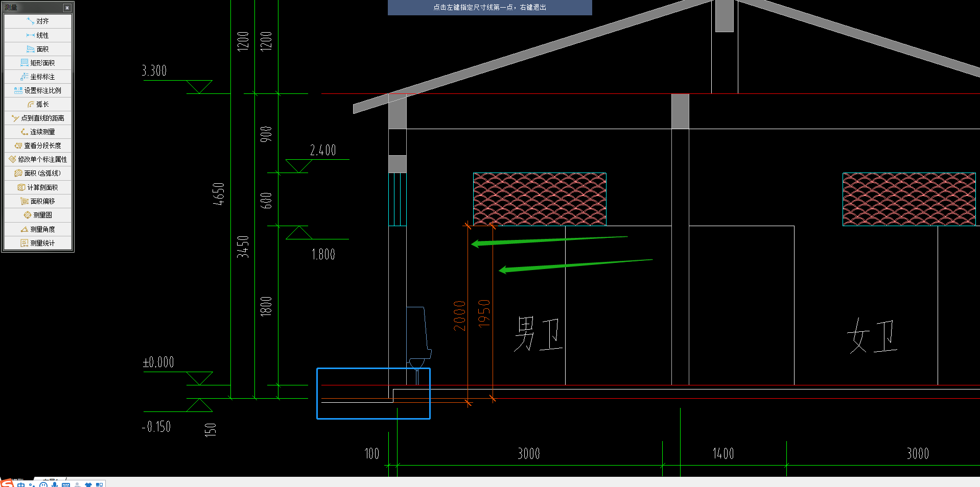Viewport: 980px width, 487px height.
Task: Click the 1400 horizontal dimension text
Action: pyautogui.click(x=723, y=453)
